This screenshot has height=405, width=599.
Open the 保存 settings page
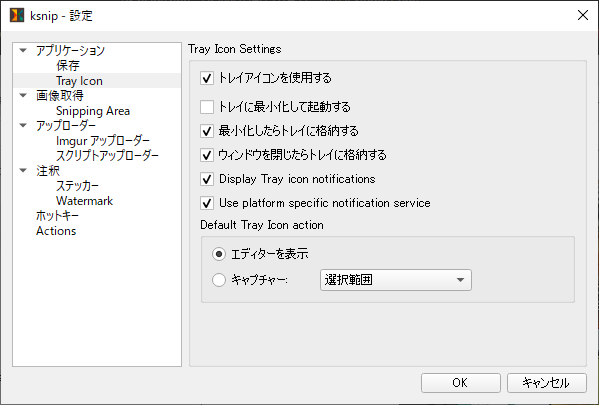[68, 66]
